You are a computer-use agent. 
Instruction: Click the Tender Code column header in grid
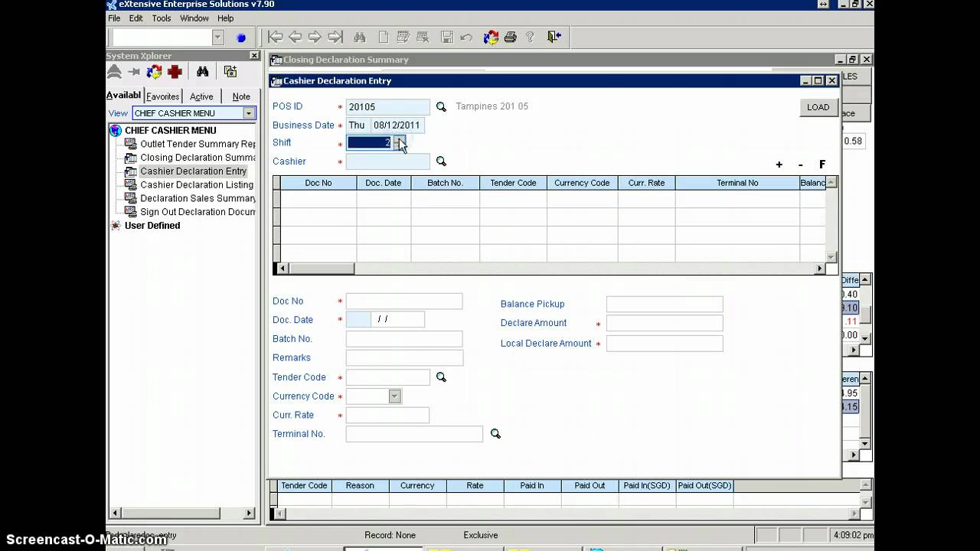(x=513, y=183)
